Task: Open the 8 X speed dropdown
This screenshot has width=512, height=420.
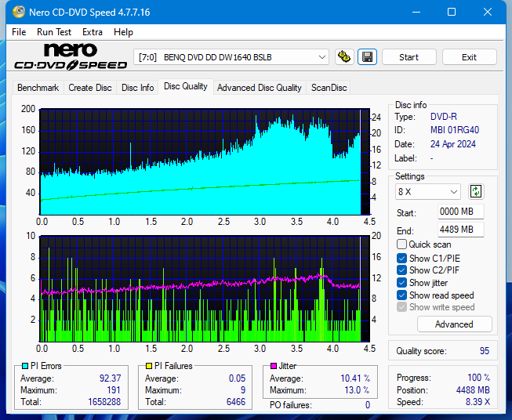Action: click(x=428, y=191)
